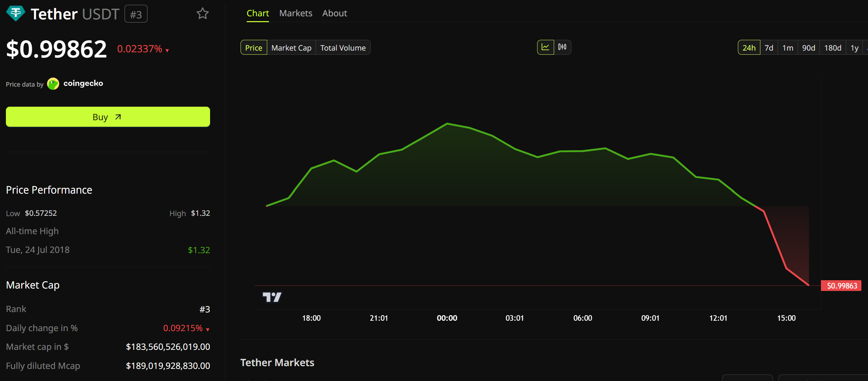Click the #3 rank badge beside USDT
868x381 pixels.
pyautogui.click(x=136, y=14)
